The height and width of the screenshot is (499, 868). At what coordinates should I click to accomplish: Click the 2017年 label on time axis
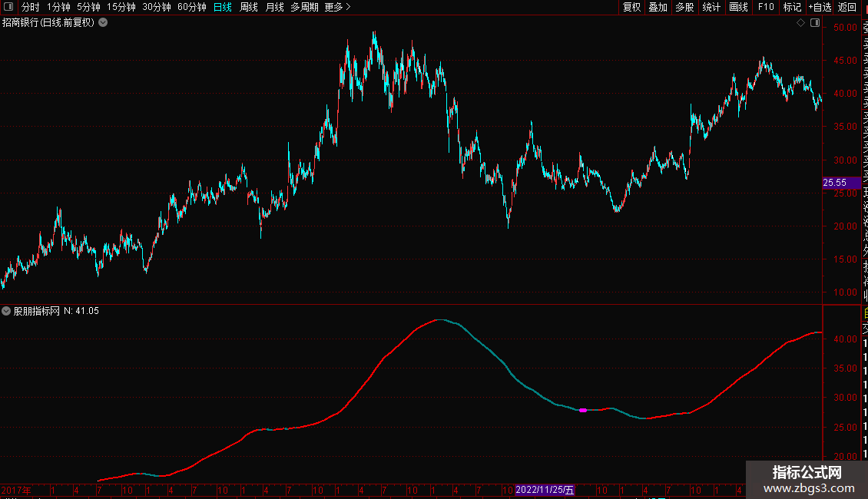[x=16, y=490]
